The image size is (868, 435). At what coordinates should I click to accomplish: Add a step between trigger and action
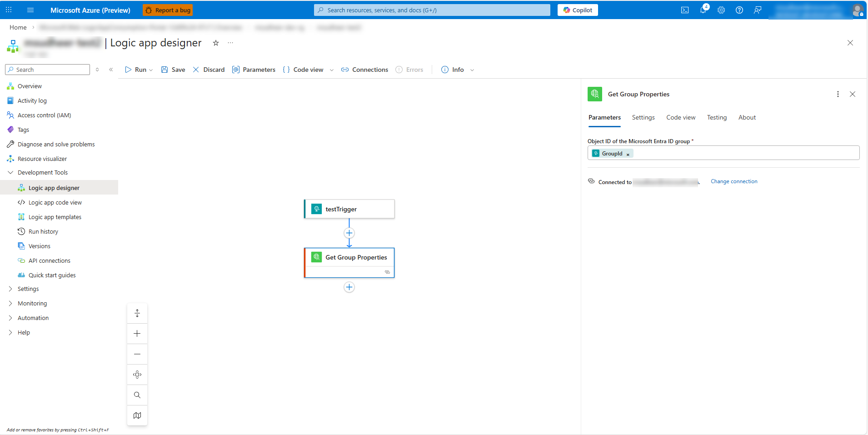[349, 233]
